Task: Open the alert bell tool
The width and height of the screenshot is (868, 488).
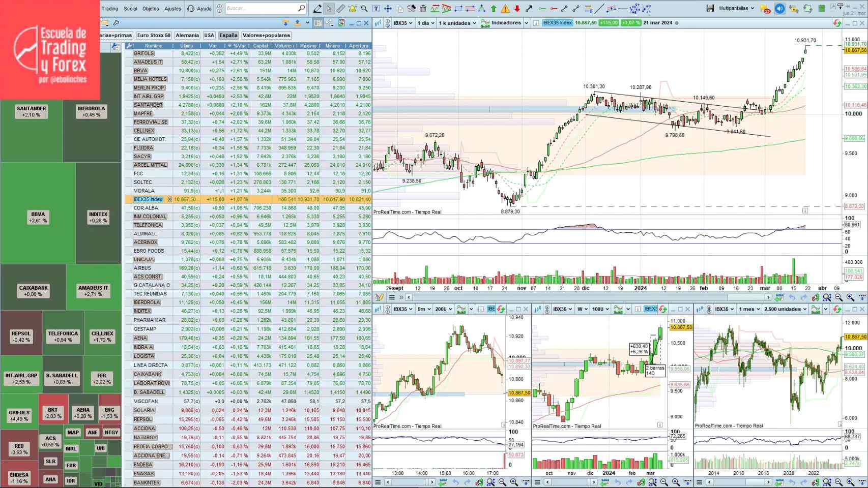Action: coord(352,8)
